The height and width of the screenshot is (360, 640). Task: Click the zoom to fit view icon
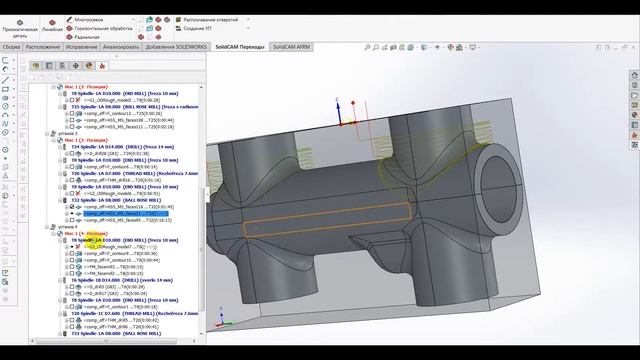[367, 47]
